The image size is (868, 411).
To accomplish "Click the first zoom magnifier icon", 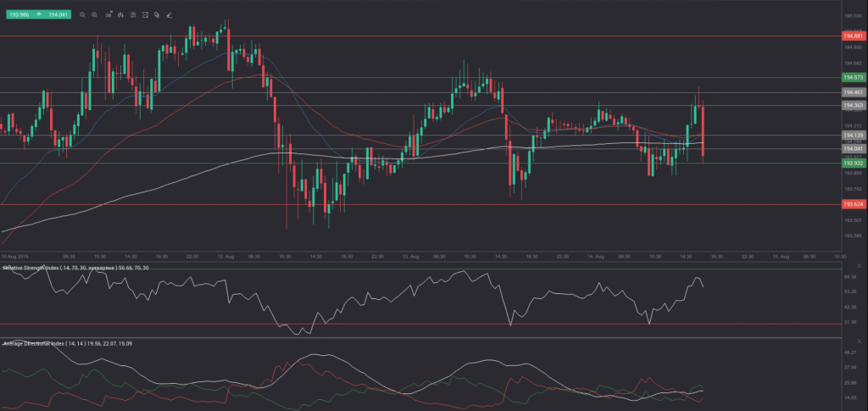I will (x=82, y=14).
